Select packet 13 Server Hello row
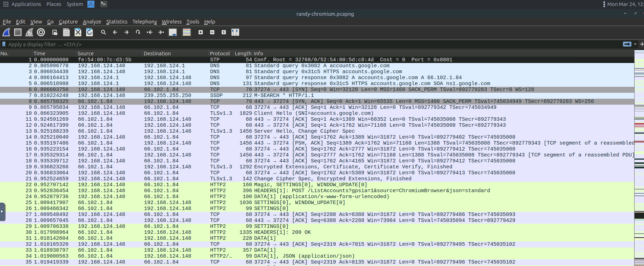 point(317,131)
